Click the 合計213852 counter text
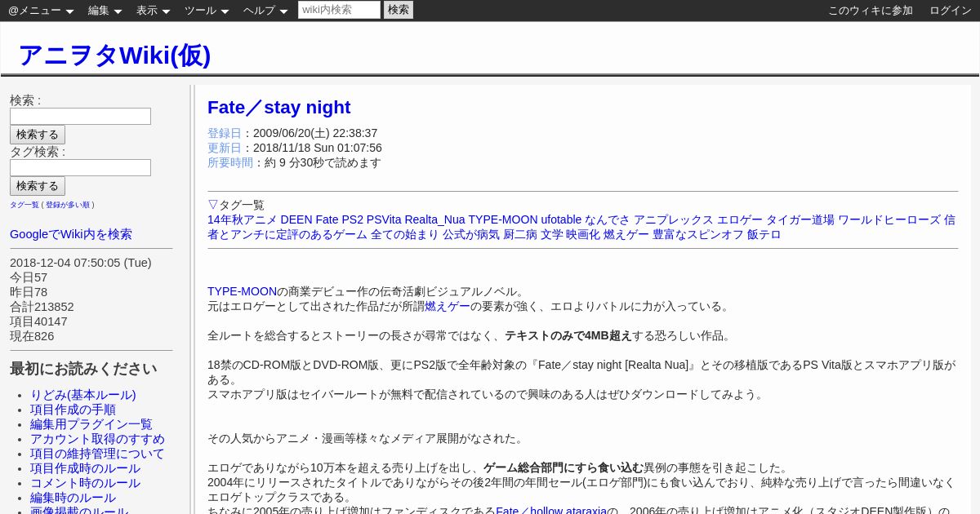The height and width of the screenshot is (514, 980). (42, 307)
